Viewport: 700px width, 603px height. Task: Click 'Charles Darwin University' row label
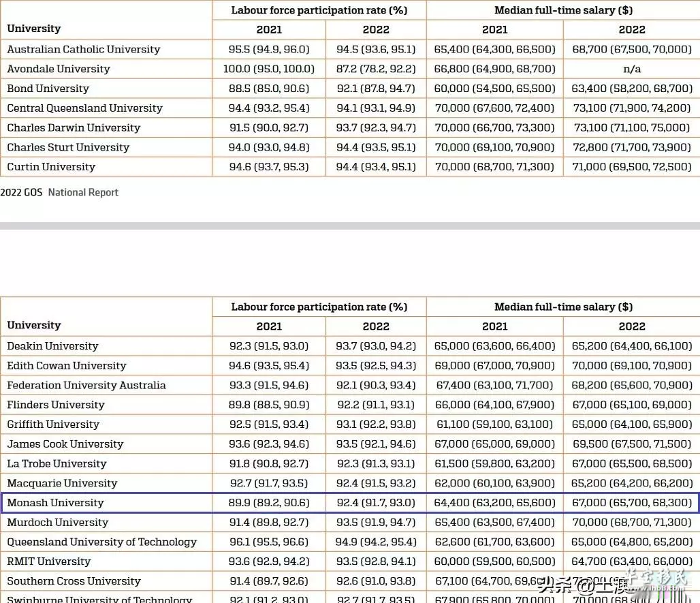[x=74, y=127]
